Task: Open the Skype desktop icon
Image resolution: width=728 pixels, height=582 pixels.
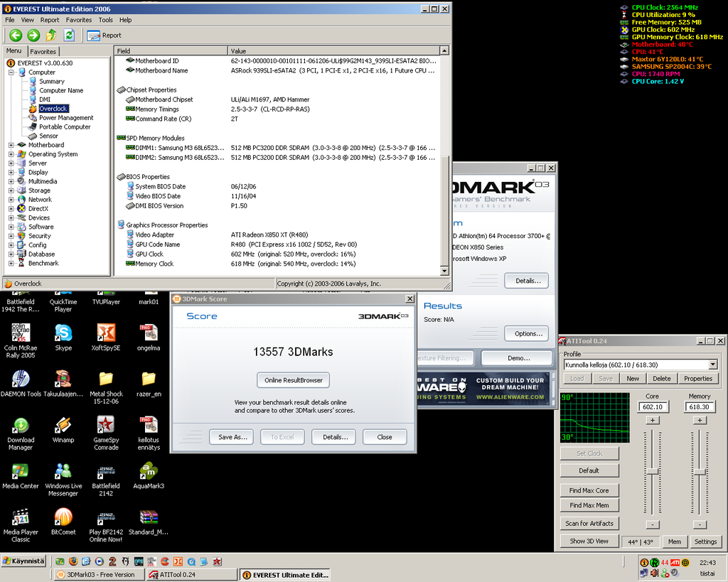Action: (x=63, y=333)
